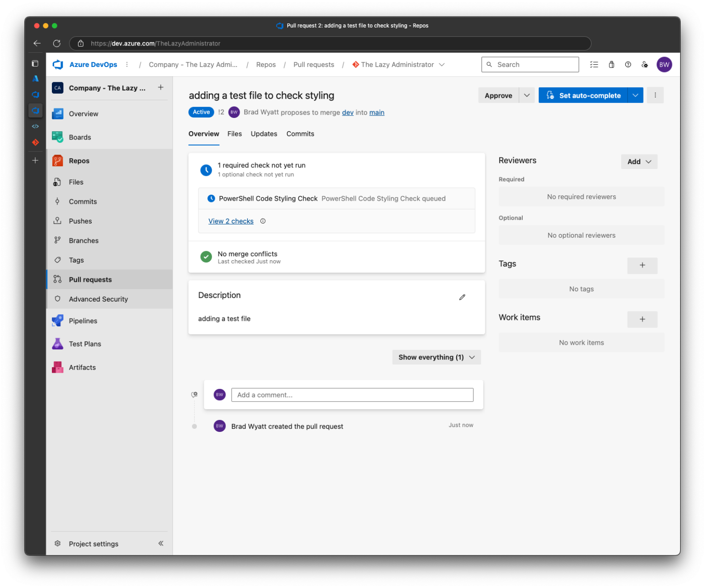Viewport: 705px width, 588px height.
Task: Click the browser address bar URL
Action: pos(156,44)
